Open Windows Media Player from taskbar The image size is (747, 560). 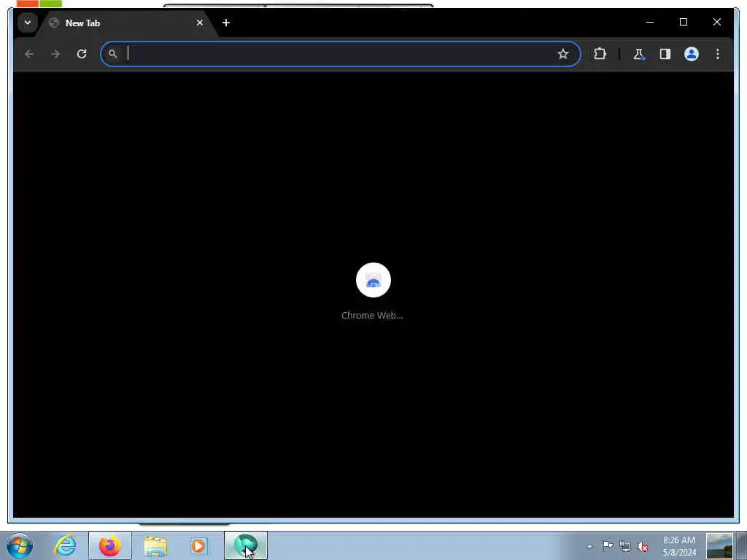point(200,545)
